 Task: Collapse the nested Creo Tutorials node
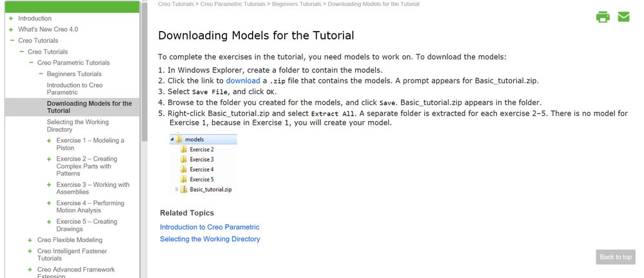pyautogui.click(x=21, y=52)
